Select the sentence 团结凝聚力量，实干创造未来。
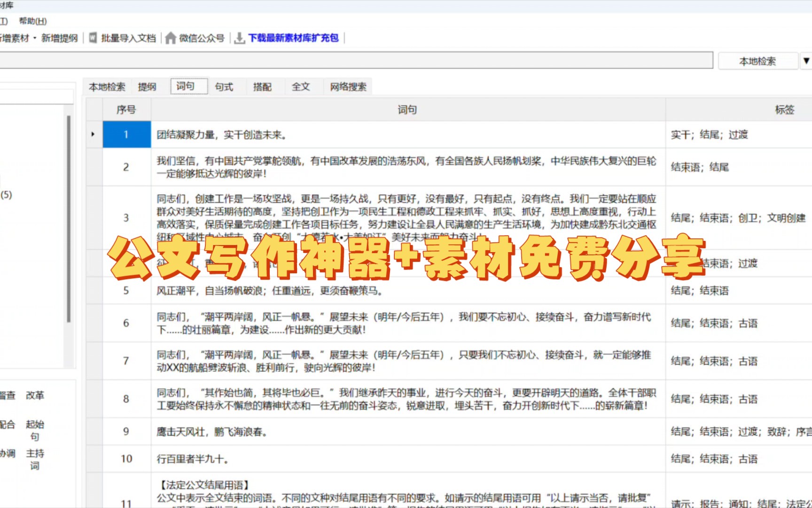 (222, 135)
